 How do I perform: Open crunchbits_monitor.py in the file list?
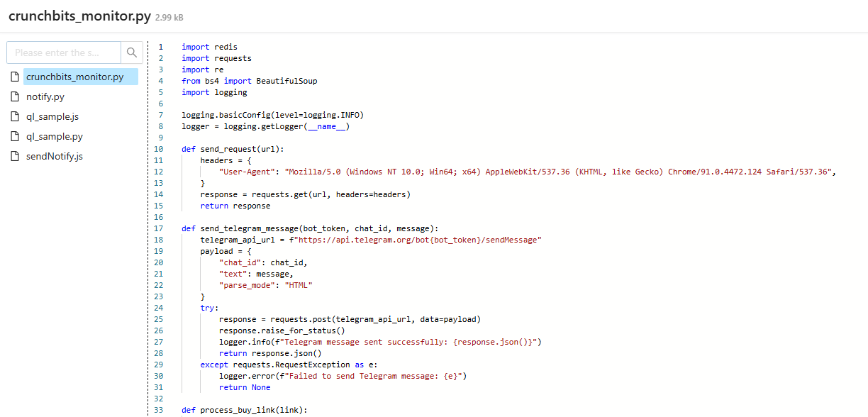(x=74, y=77)
